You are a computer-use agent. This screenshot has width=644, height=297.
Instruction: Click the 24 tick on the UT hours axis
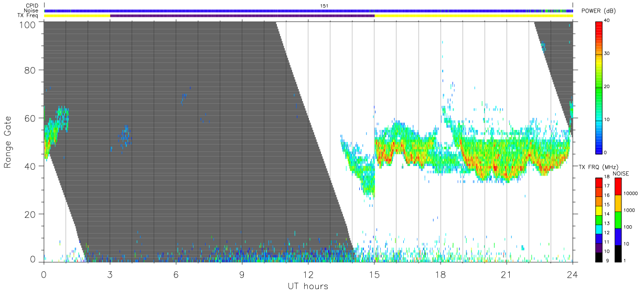click(573, 274)
